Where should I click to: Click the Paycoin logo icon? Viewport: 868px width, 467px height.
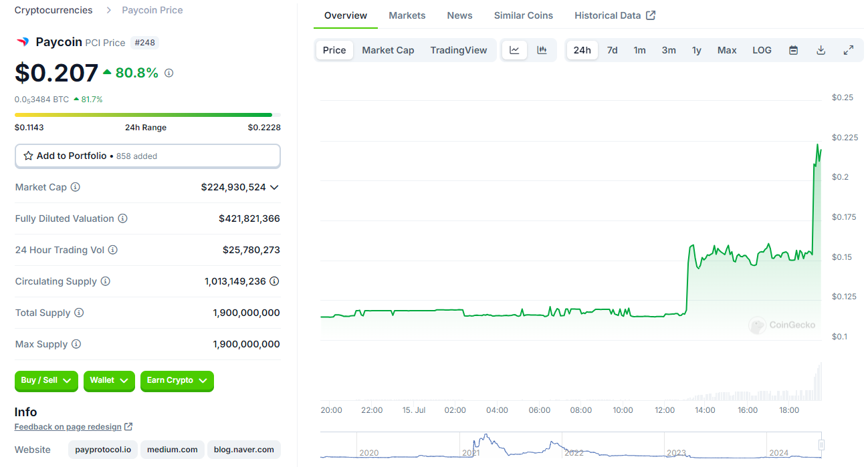pos(23,42)
